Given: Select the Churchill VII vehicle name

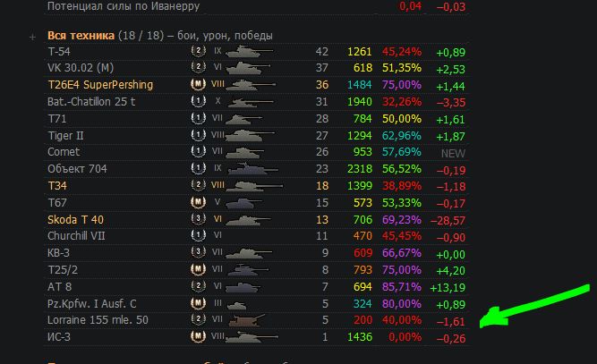Looking at the screenshot, I should [x=76, y=236].
